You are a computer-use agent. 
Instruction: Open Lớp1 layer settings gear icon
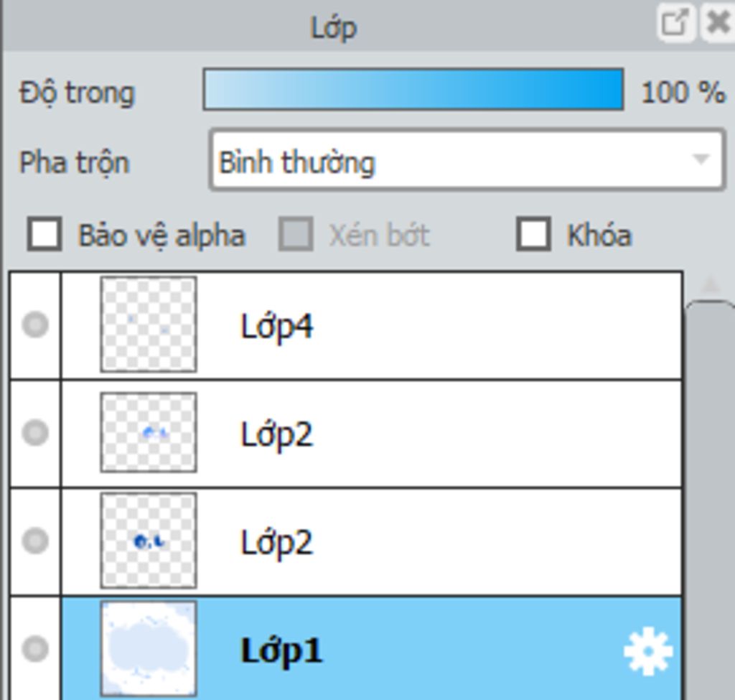(648, 650)
